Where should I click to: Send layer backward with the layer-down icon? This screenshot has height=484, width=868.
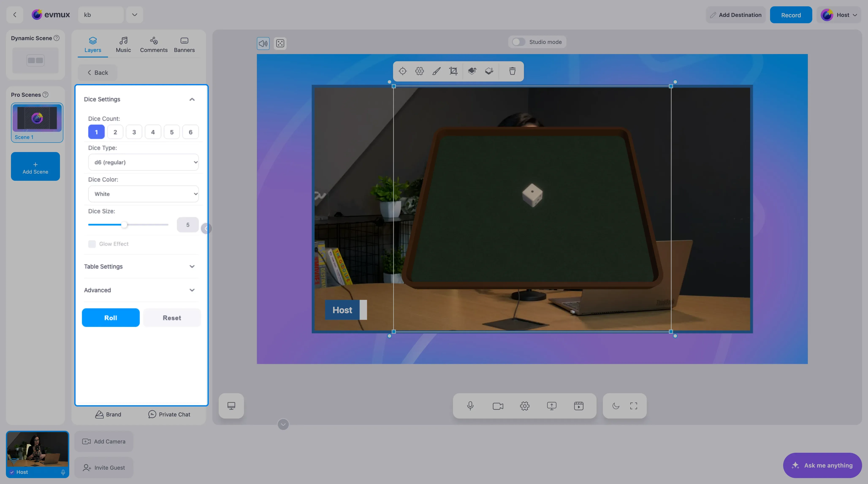click(x=489, y=71)
